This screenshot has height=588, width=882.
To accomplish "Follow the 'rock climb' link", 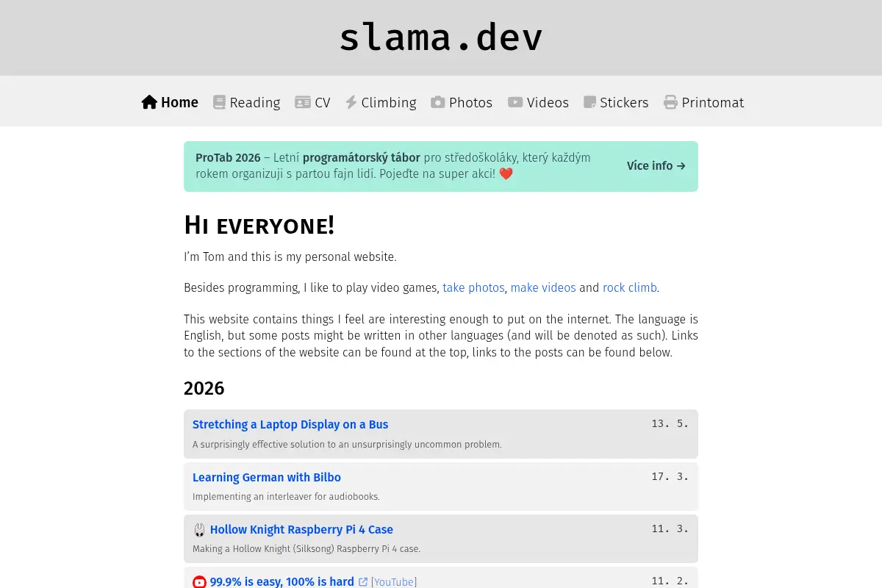I will click(630, 287).
